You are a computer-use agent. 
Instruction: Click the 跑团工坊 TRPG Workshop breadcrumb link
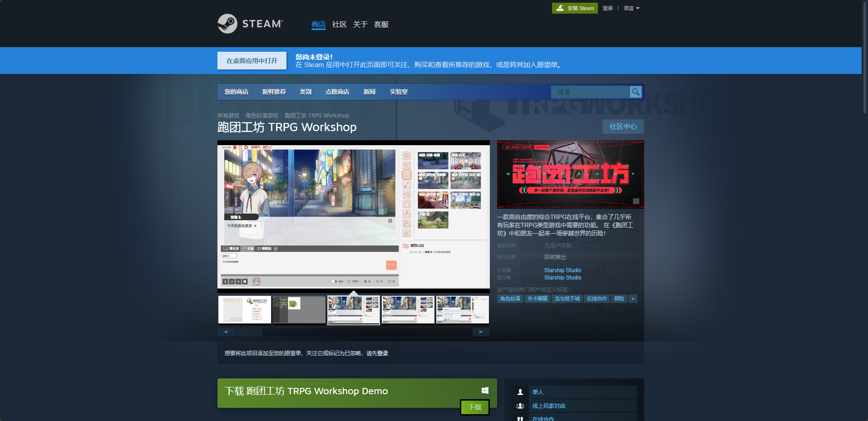coord(317,116)
